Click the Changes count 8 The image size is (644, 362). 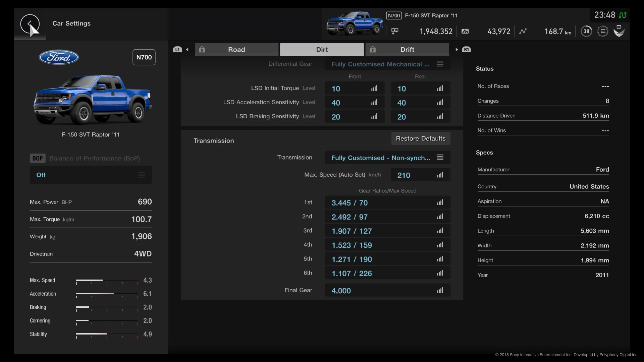tap(607, 101)
